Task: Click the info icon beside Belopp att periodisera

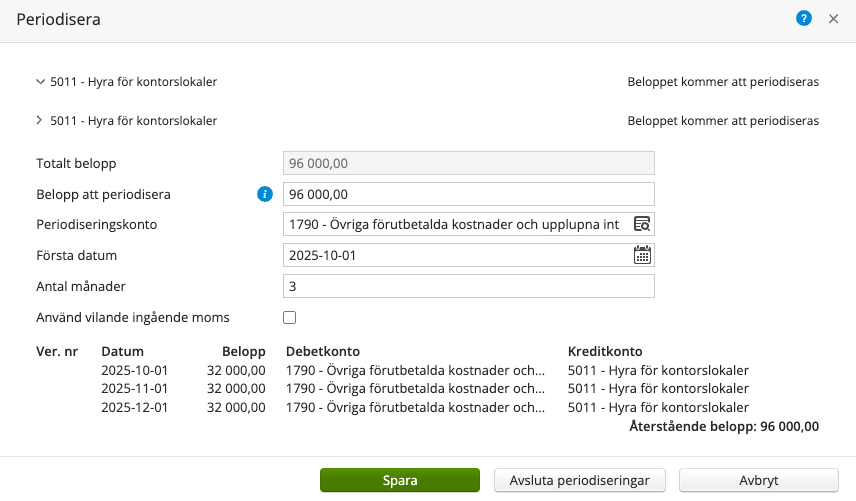Action: point(265,194)
